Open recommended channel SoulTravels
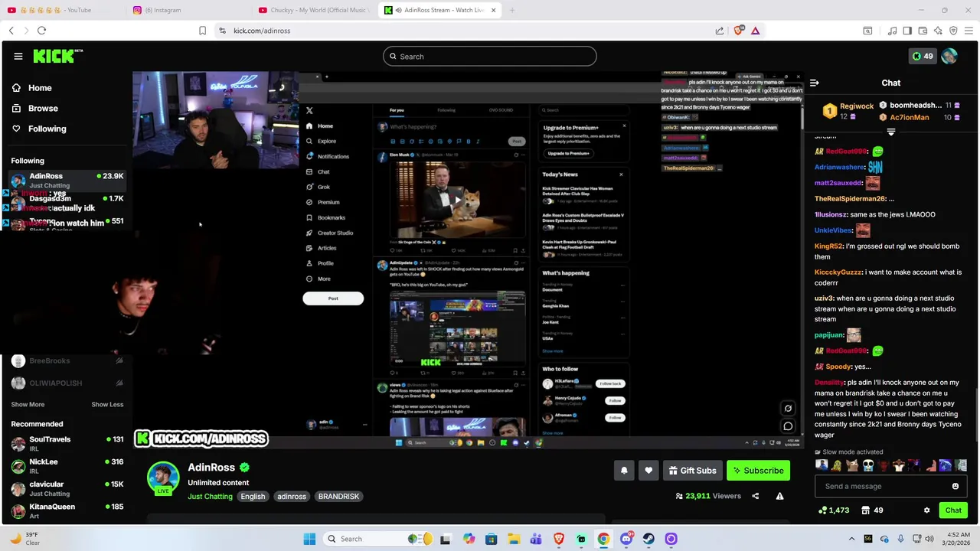The height and width of the screenshot is (551, 980). click(67, 443)
